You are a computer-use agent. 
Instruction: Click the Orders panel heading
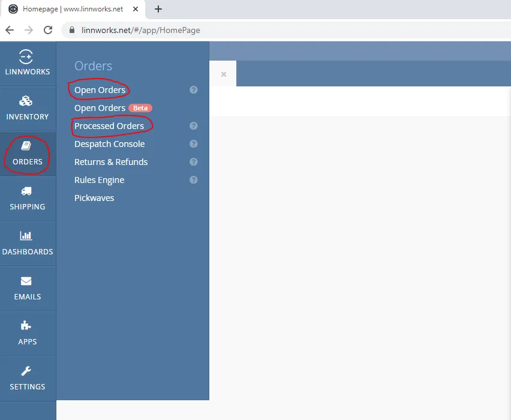93,66
